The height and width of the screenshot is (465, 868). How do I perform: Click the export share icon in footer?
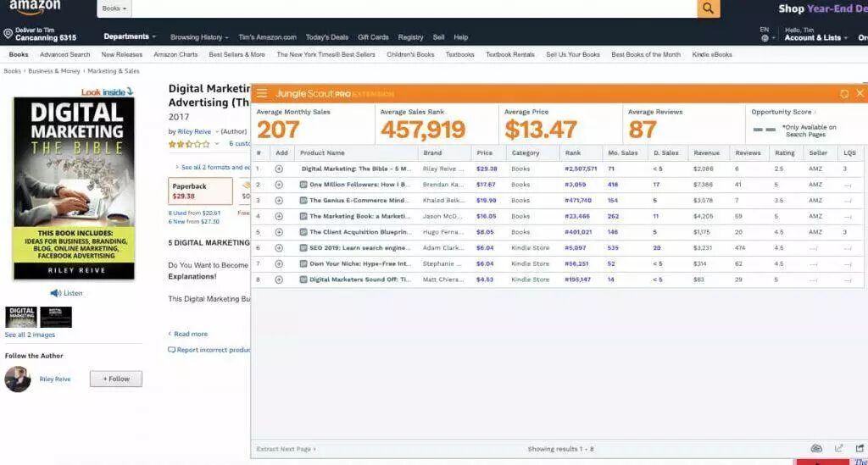(860, 448)
